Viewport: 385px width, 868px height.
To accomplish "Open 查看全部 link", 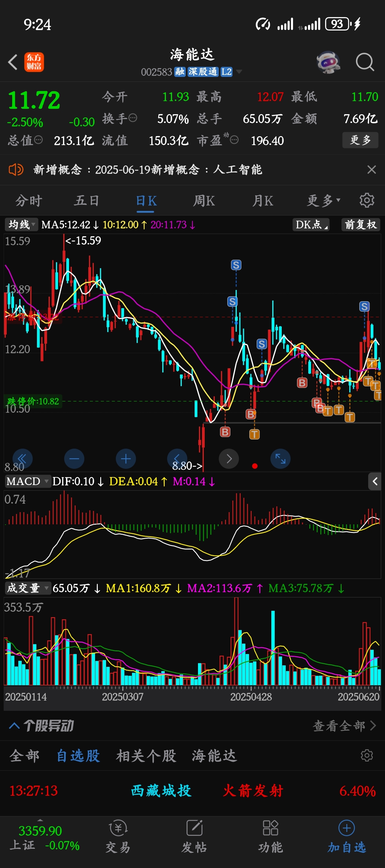I will pos(344,726).
